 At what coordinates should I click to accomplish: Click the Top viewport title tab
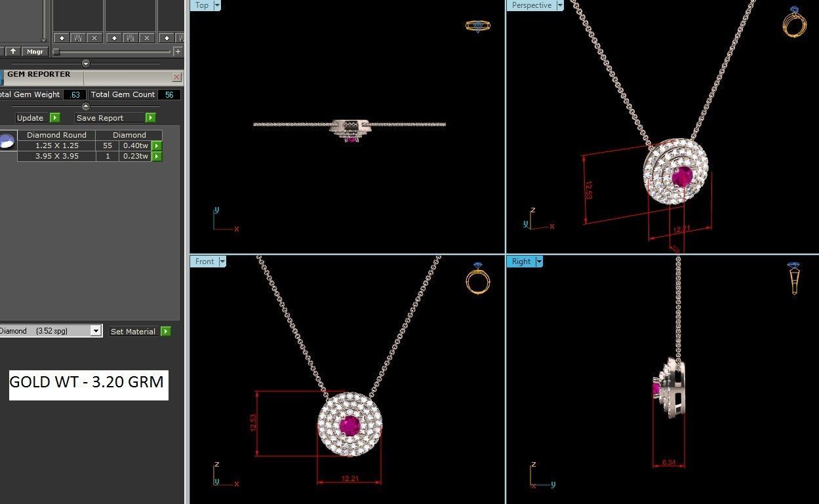coord(202,5)
